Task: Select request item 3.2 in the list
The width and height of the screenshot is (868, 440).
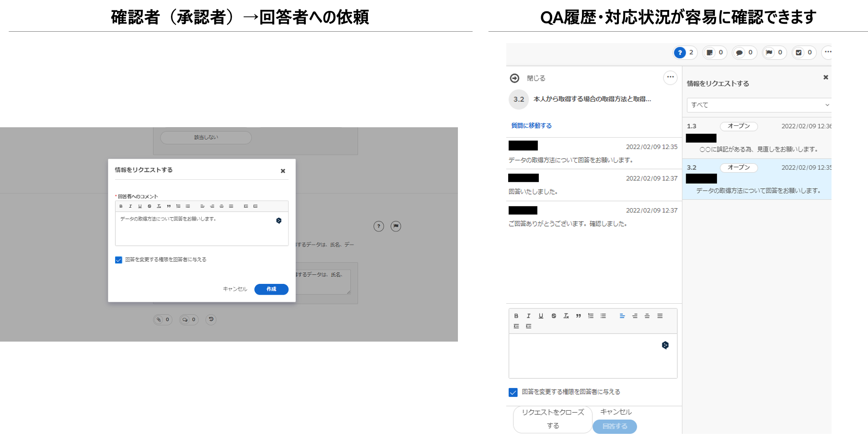Action: coord(757,179)
